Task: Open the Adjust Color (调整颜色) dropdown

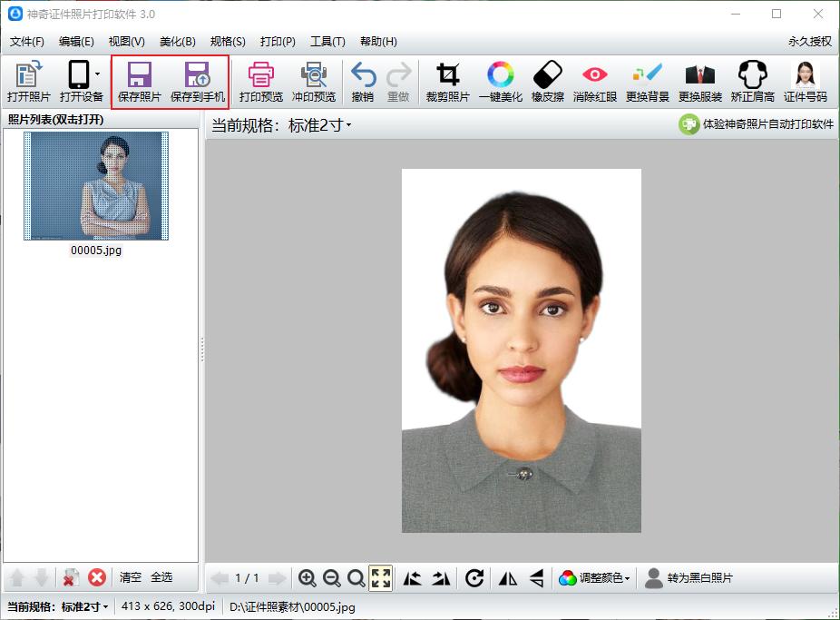Action: click(594, 578)
